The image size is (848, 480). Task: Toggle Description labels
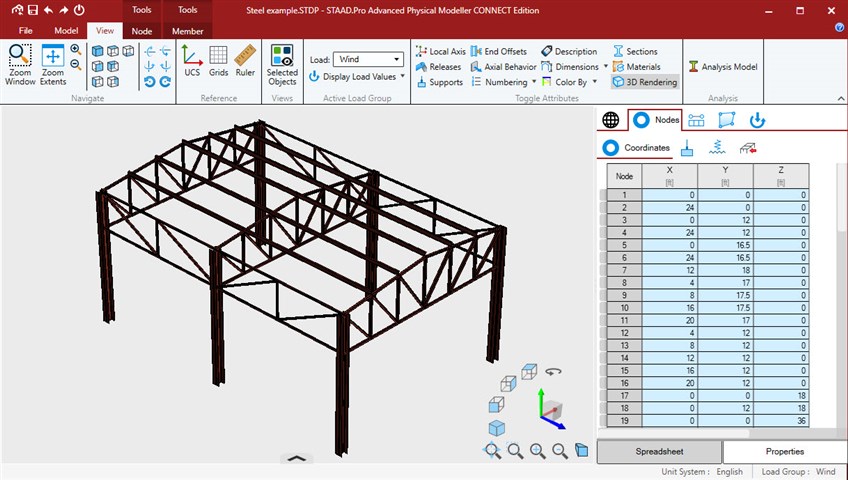pos(569,51)
